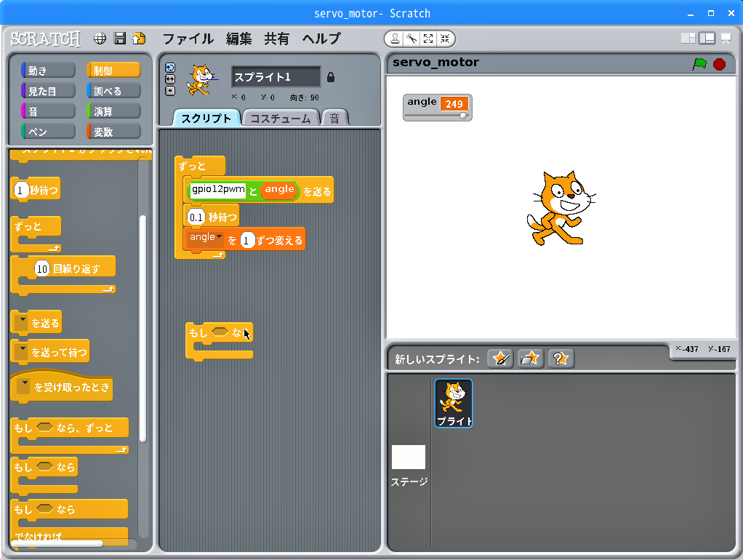
Task: Select the cat sprite thumbnail in sprite list
Action: click(x=454, y=403)
